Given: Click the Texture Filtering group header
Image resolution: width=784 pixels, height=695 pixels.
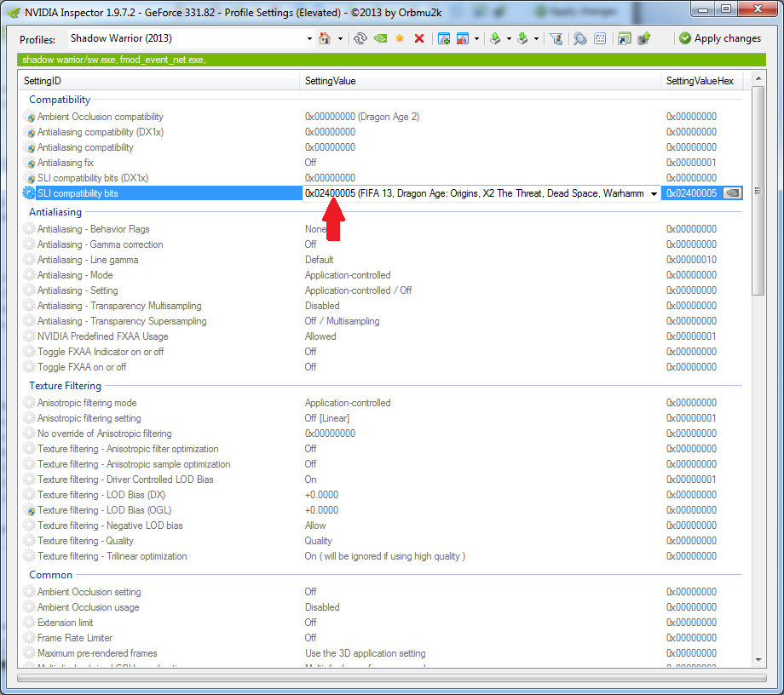Looking at the screenshot, I should tap(65, 386).
